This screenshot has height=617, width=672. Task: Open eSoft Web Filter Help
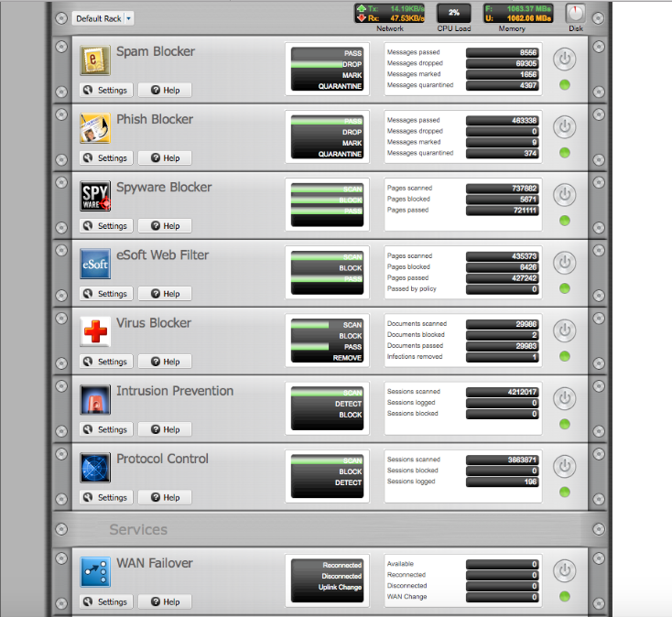[x=165, y=294]
